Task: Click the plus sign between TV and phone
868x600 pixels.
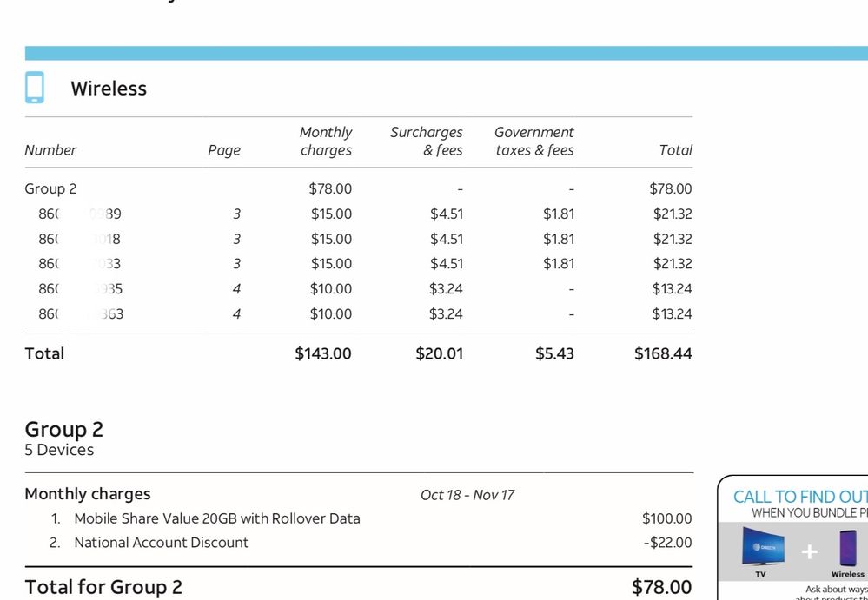Action: [809, 551]
